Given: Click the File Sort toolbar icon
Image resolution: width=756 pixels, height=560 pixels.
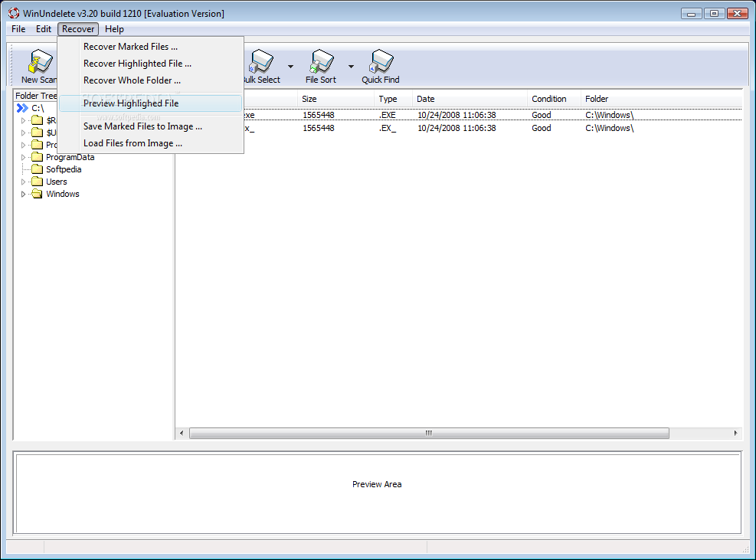Looking at the screenshot, I should [321, 62].
